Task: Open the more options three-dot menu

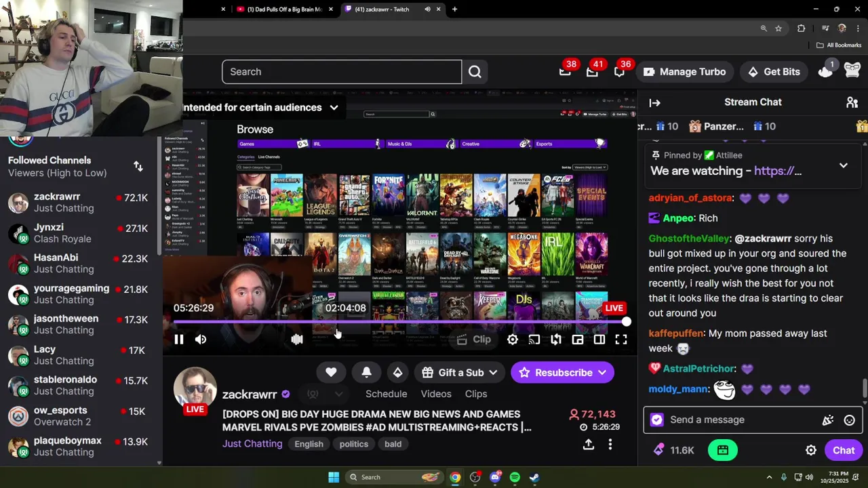Action: pyautogui.click(x=610, y=444)
